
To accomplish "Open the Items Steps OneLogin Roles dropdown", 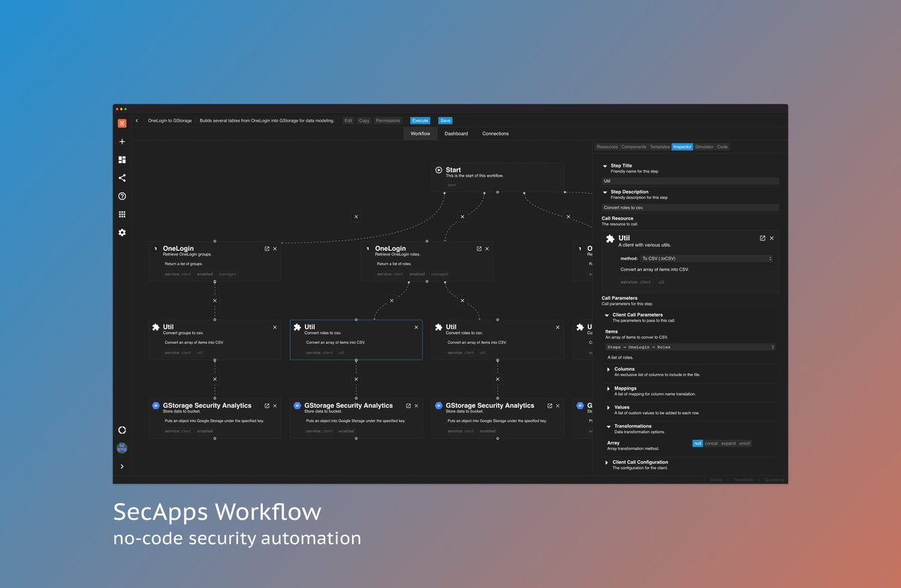I will point(690,347).
